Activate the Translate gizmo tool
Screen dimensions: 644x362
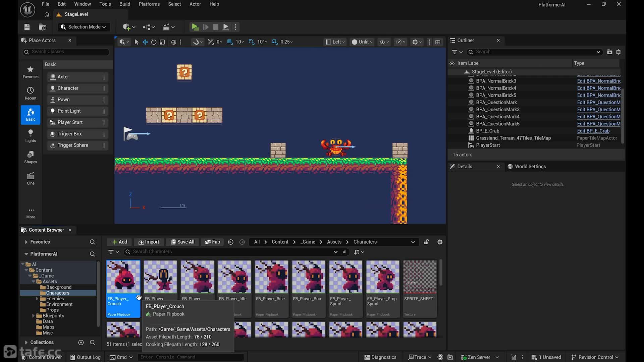[x=145, y=42]
